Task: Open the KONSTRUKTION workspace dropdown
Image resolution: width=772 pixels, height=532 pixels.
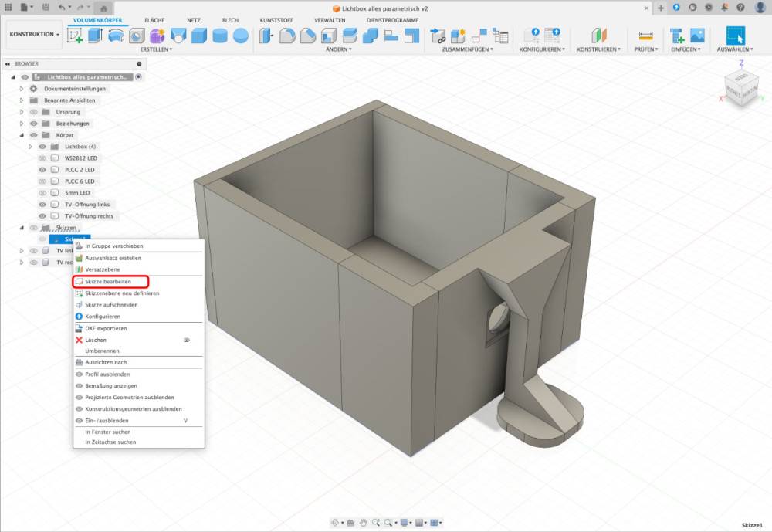Action: 34,35
